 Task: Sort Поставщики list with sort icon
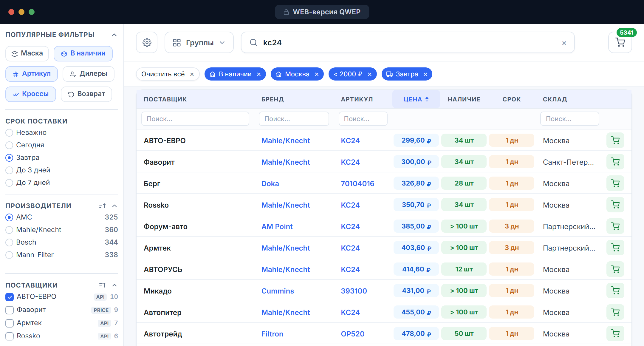[x=102, y=285]
